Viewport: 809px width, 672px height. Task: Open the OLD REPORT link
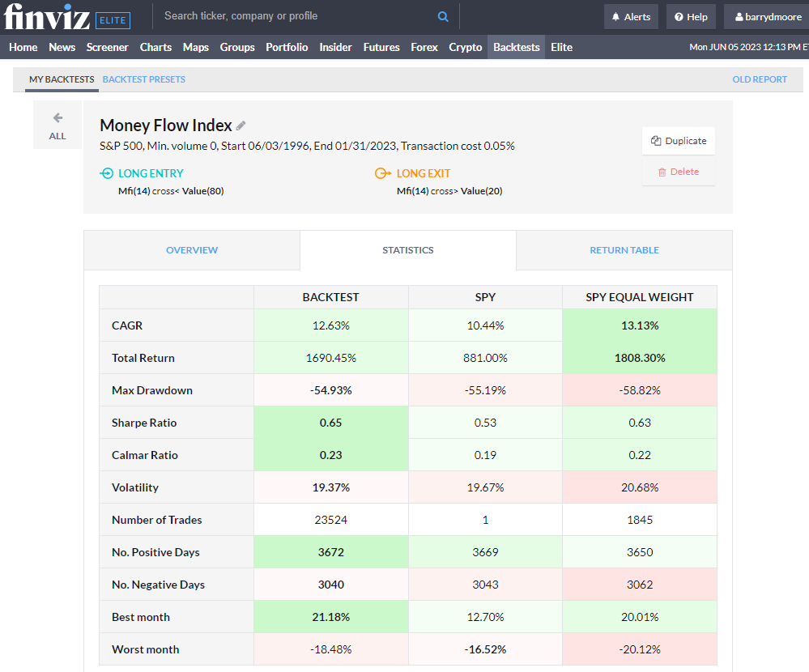pyautogui.click(x=759, y=79)
